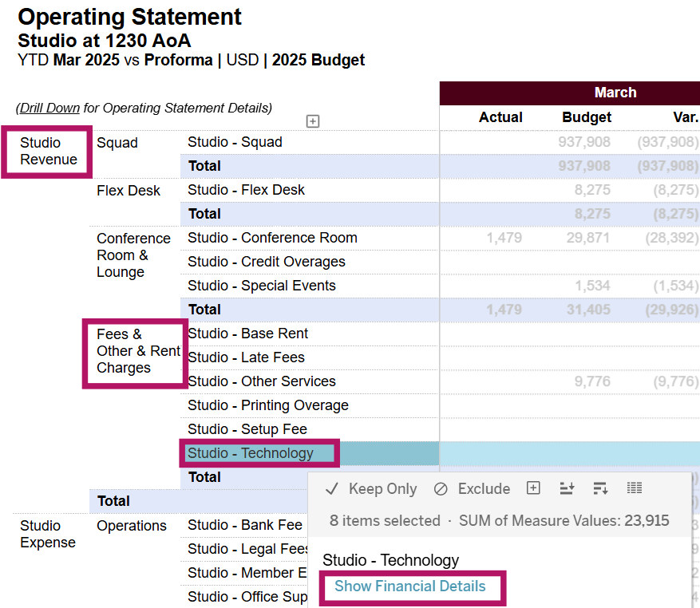Sort ascending using the tooltip sort icon

click(568, 488)
